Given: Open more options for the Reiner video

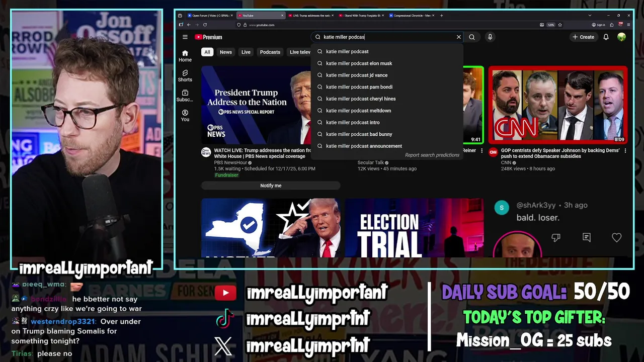Looking at the screenshot, I should pos(481,150).
